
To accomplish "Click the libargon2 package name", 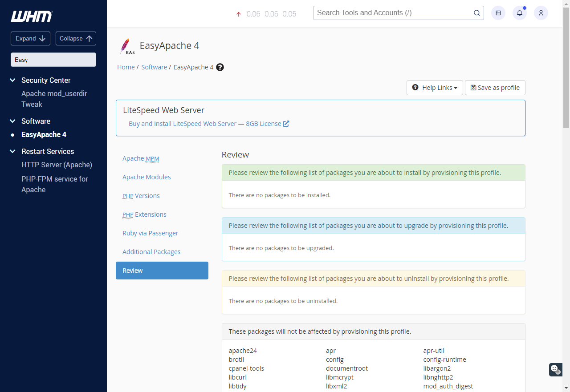I will click(437, 368).
